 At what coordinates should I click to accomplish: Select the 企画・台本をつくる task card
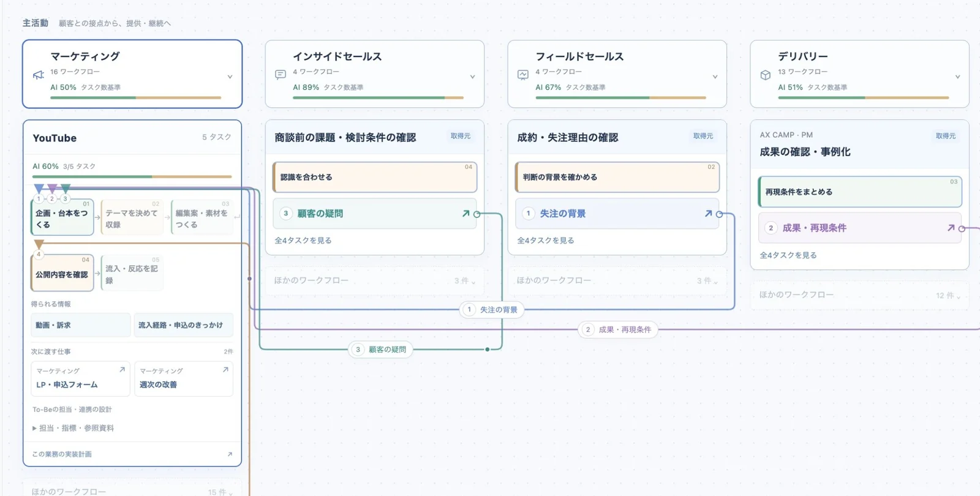(62, 217)
